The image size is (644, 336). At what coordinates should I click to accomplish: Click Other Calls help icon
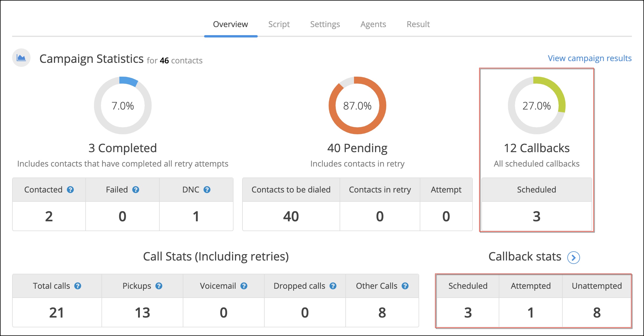click(405, 286)
